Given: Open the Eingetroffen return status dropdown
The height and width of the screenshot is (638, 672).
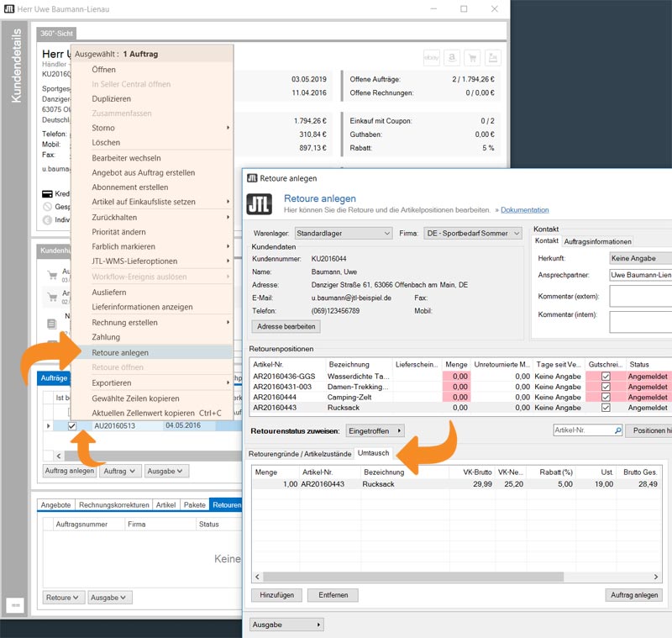Looking at the screenshot, I should pyautogui.click(x=375, y=430).
